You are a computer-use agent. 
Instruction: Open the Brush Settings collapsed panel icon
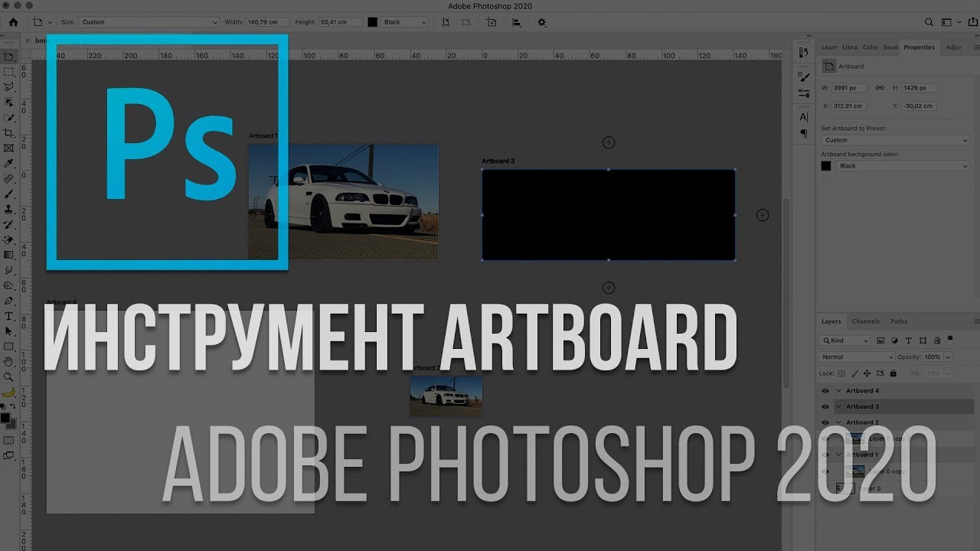pyautogui.click(x=804, y=77)
